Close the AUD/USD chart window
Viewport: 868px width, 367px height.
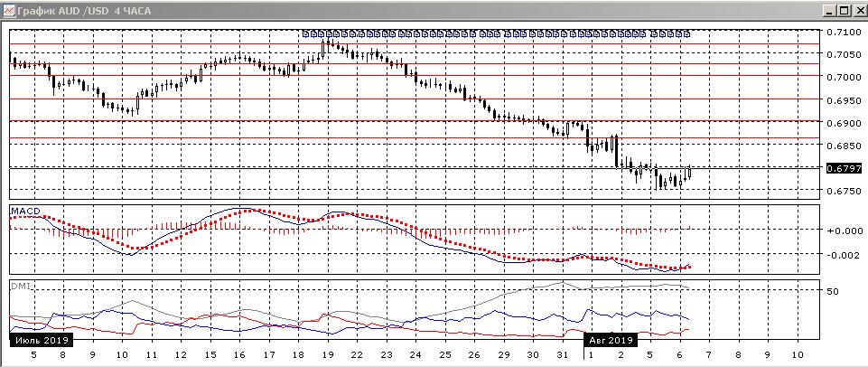coord(858,10)
